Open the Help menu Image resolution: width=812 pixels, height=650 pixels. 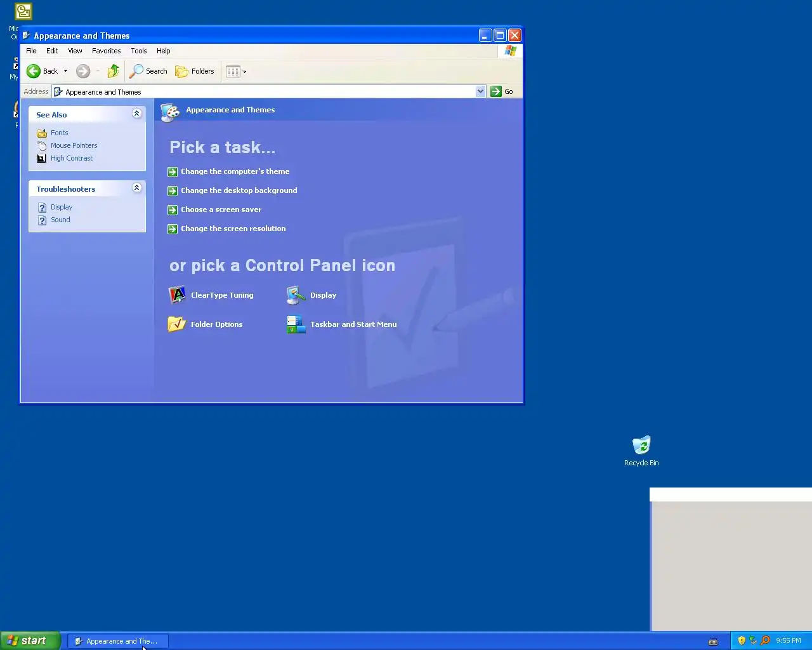point(163,51)
